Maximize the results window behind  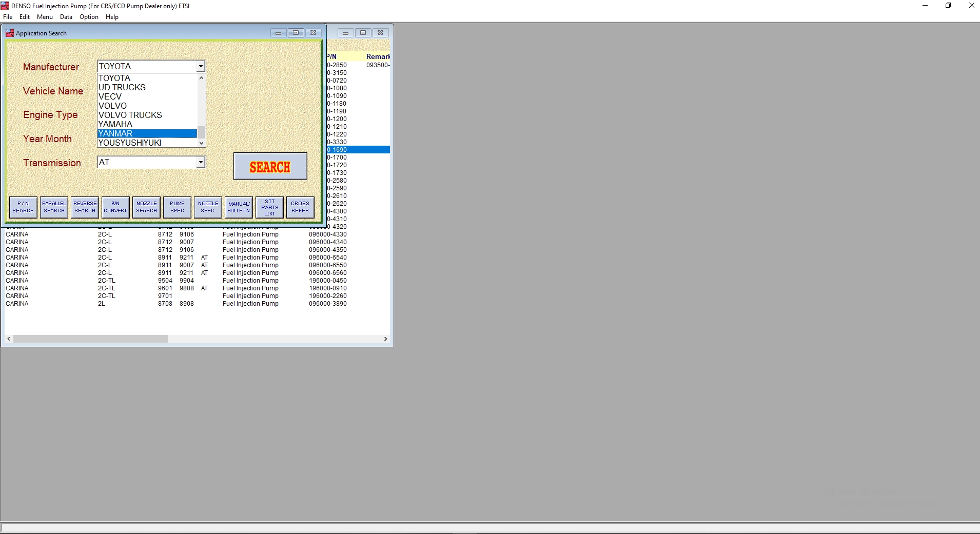tap(363, 33)
